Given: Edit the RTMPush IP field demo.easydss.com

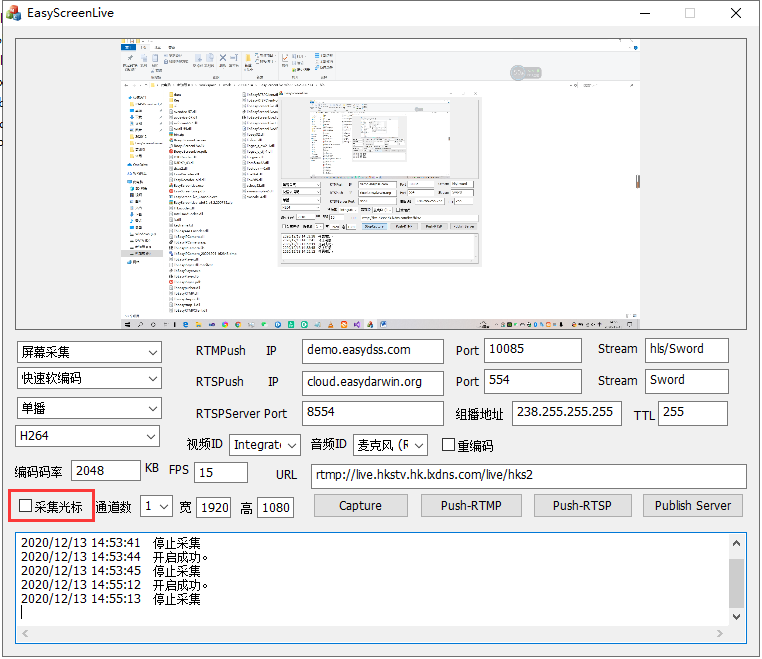Looking at the screenshot, I should coord(373,351).
